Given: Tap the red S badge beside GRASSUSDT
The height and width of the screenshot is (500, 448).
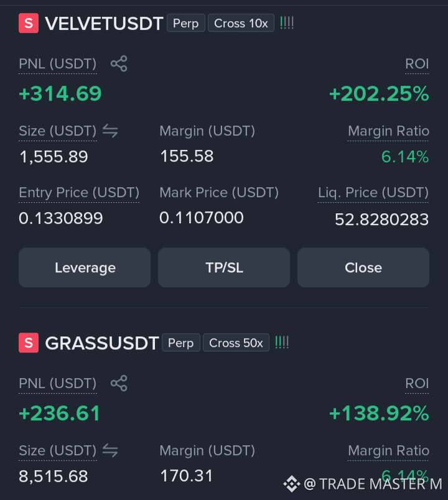Looking at the screenshot, I should click(29, 343).
